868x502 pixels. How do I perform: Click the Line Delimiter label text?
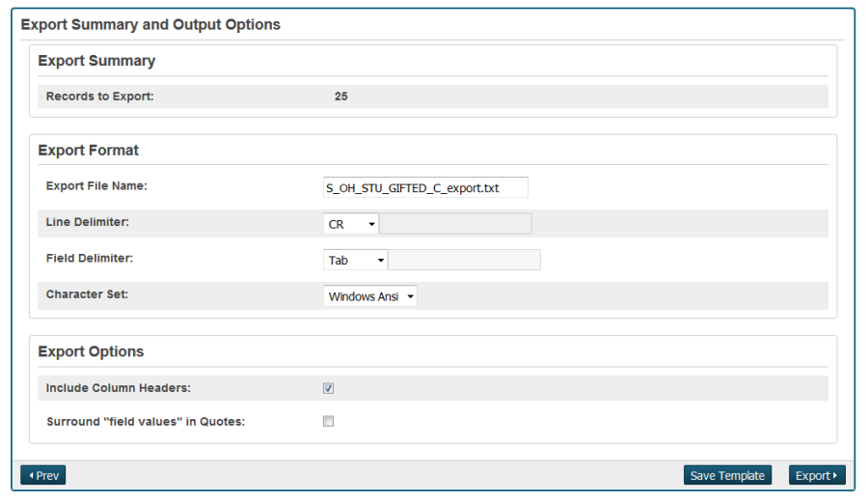point(87,222)
